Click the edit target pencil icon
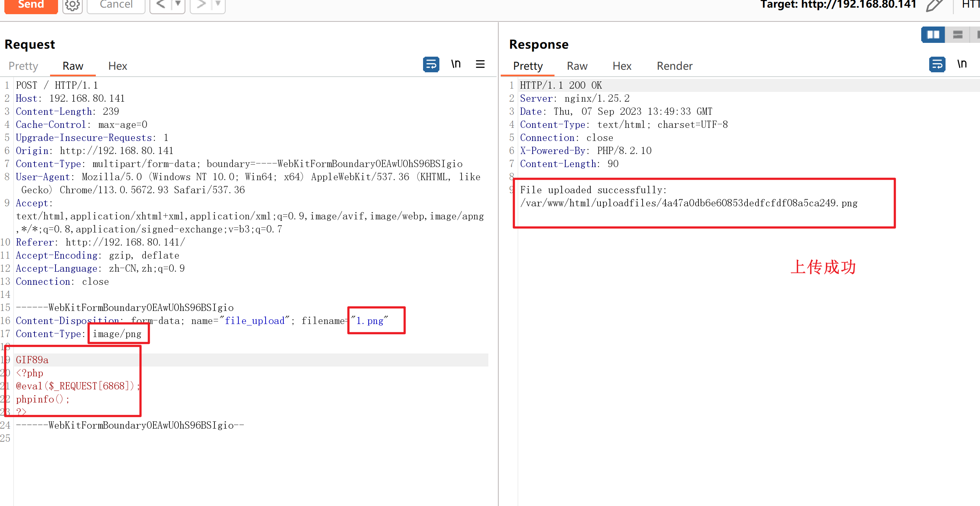Image resolution: width=980 pixels, height=506 pixels. (x=934, y=5)
